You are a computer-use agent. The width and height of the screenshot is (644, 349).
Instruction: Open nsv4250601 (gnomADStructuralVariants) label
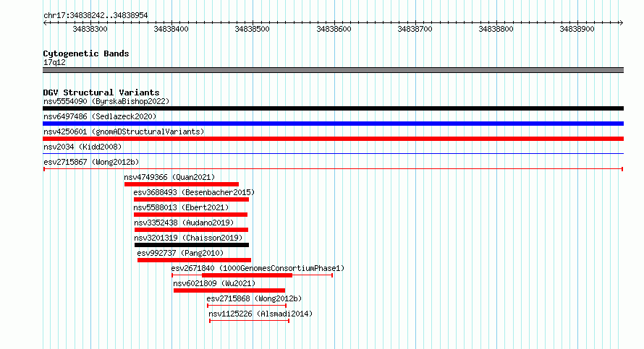pos(124,132)
